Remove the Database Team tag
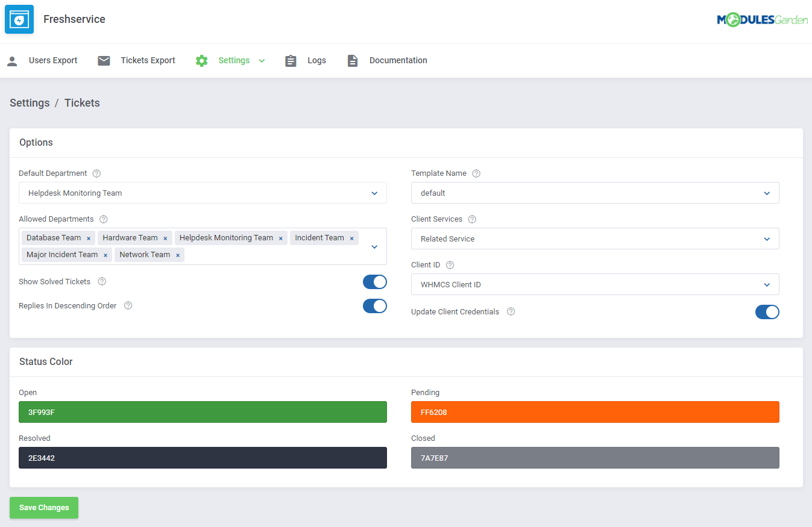Viewport: 812px width, 527px height. [89, 239]
